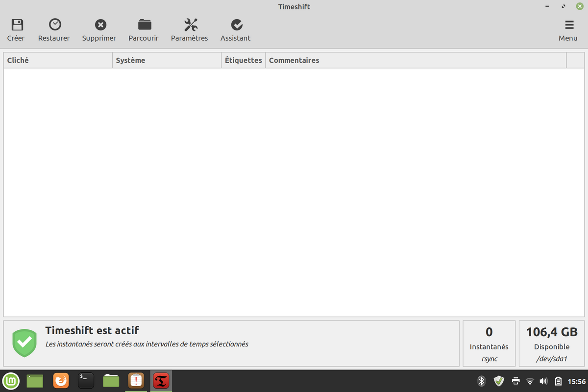
Task: Open Paramètres settings
Action: click(190, 30)
